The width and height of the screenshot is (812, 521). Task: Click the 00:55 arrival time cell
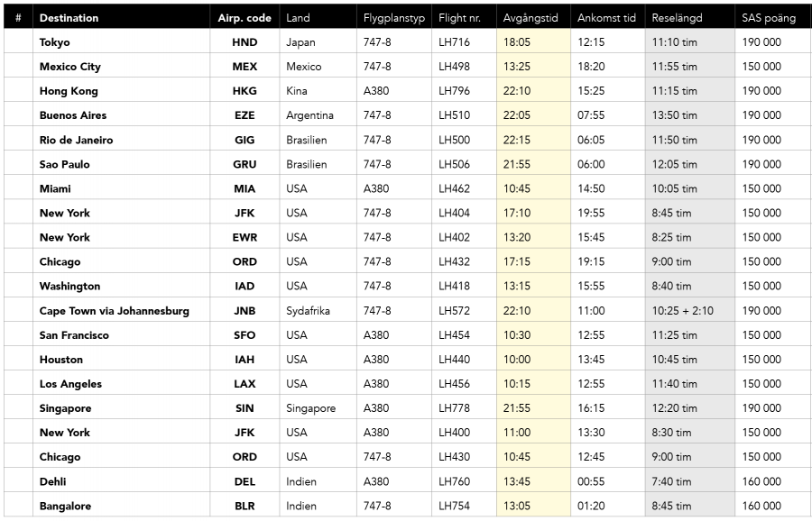point(591,481)
